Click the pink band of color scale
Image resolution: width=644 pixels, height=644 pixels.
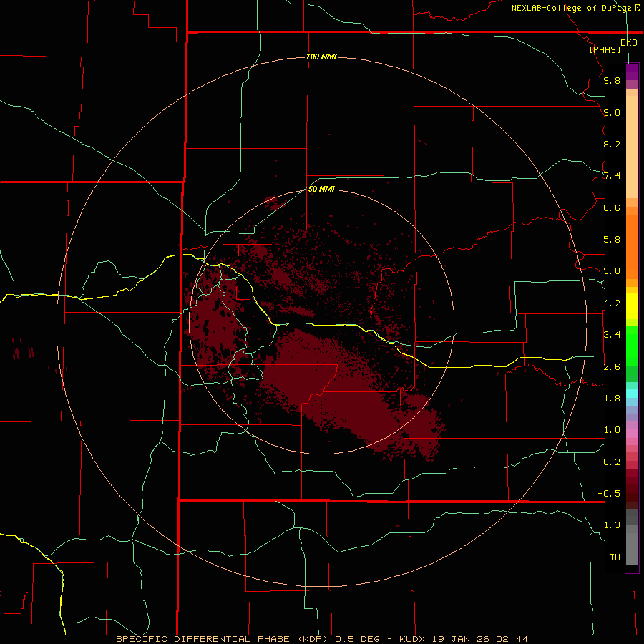632,434
